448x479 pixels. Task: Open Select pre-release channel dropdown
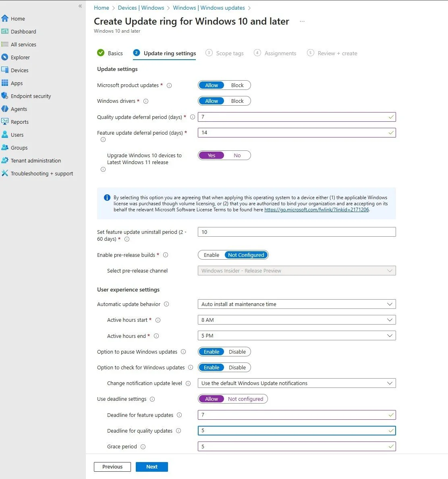tap(297, 271)
